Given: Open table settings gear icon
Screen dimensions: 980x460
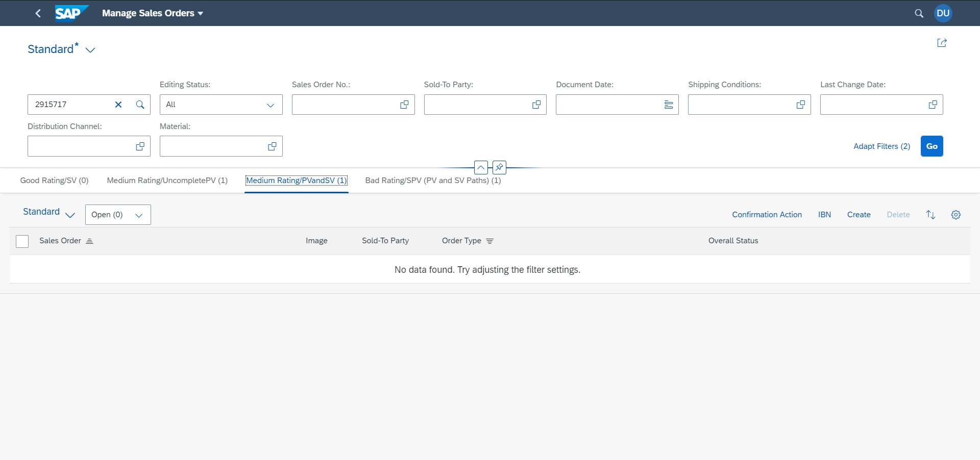Looking at the screenshot, I should pyautogui.click(x=955, y=215).
